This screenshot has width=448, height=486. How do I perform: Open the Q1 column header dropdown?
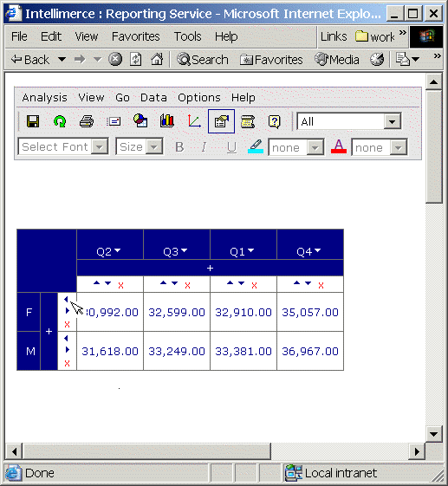point(250,250)
